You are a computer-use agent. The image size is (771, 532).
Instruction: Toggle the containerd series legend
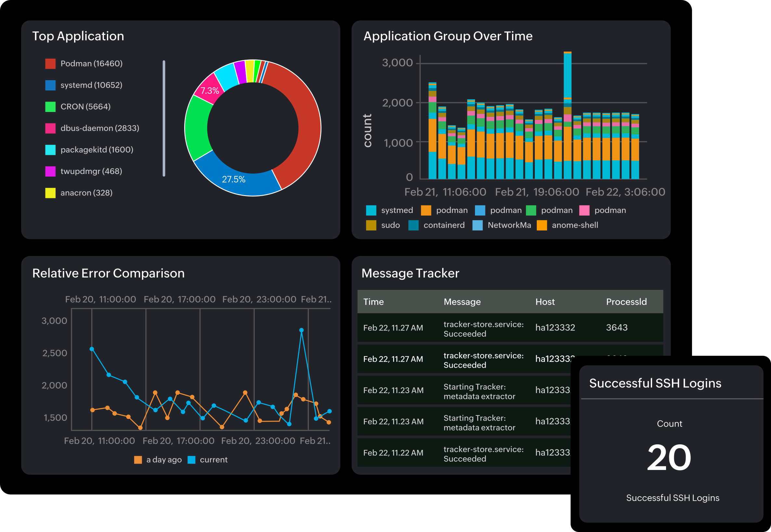tap(444, 225)
